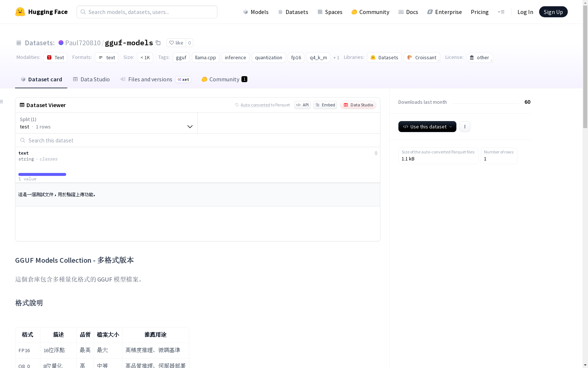The height and width of the screenshot is (368, 588).
Task: Select the < 1K size tag
Action: pos(145,57)
